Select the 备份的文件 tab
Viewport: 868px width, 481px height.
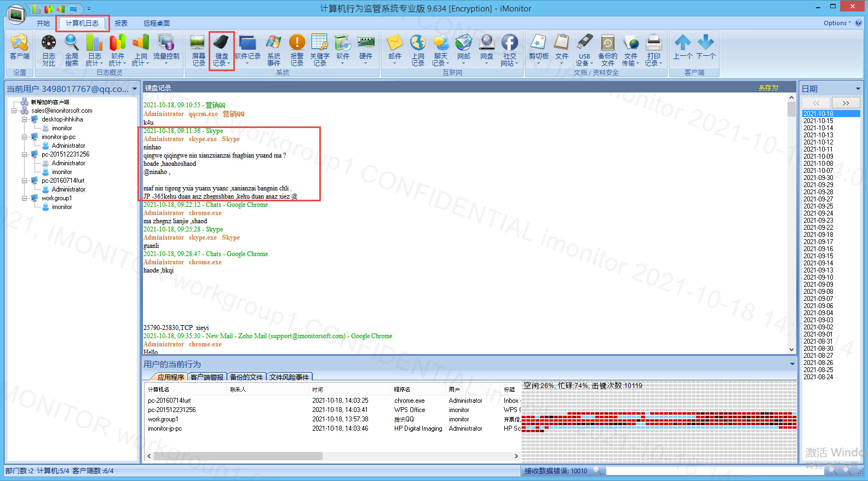click(246, 377)
